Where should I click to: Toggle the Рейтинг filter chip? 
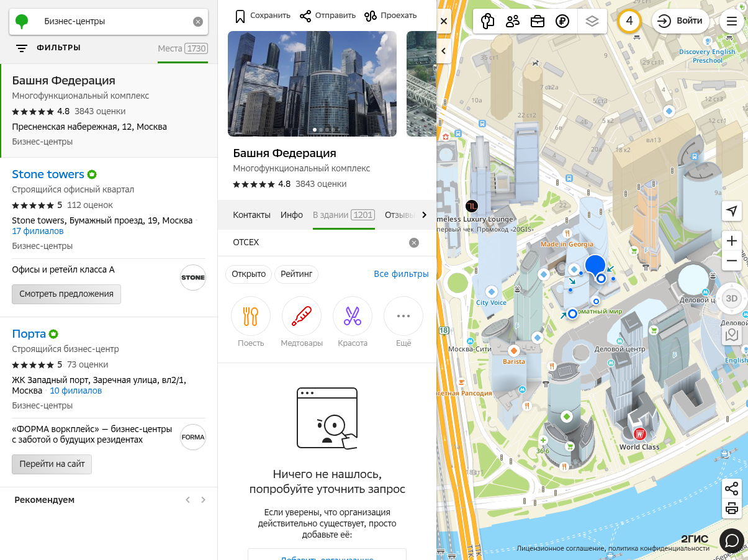point(296,274)
